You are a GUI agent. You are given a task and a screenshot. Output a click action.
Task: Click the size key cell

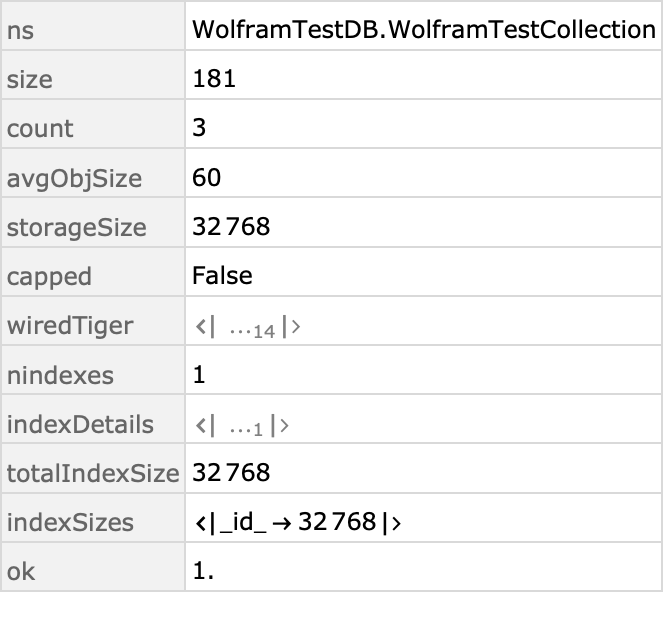point(93,75)
